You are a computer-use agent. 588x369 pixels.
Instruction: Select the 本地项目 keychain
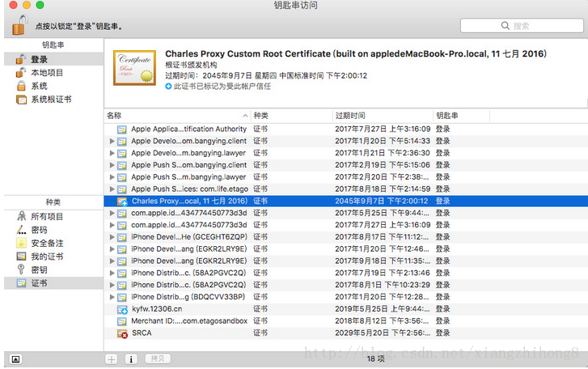click(x=53, y=72)
